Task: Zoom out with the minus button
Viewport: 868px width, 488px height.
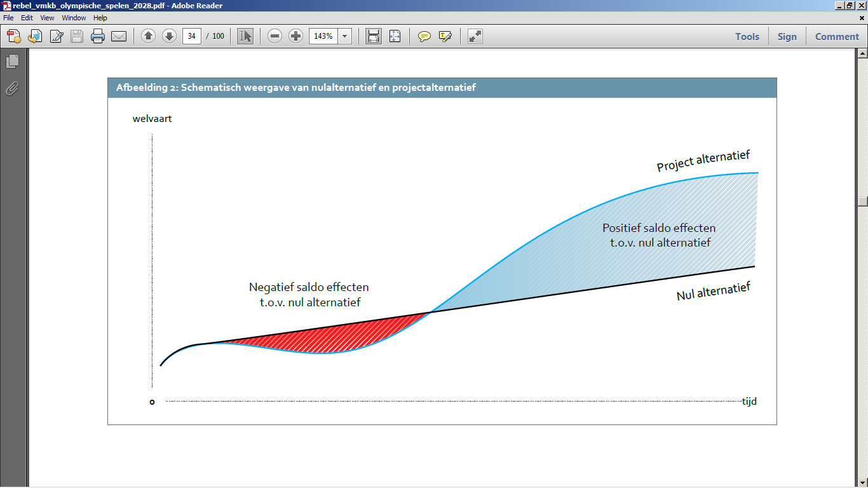Action: pyautogui.click(x=275, y=36)
